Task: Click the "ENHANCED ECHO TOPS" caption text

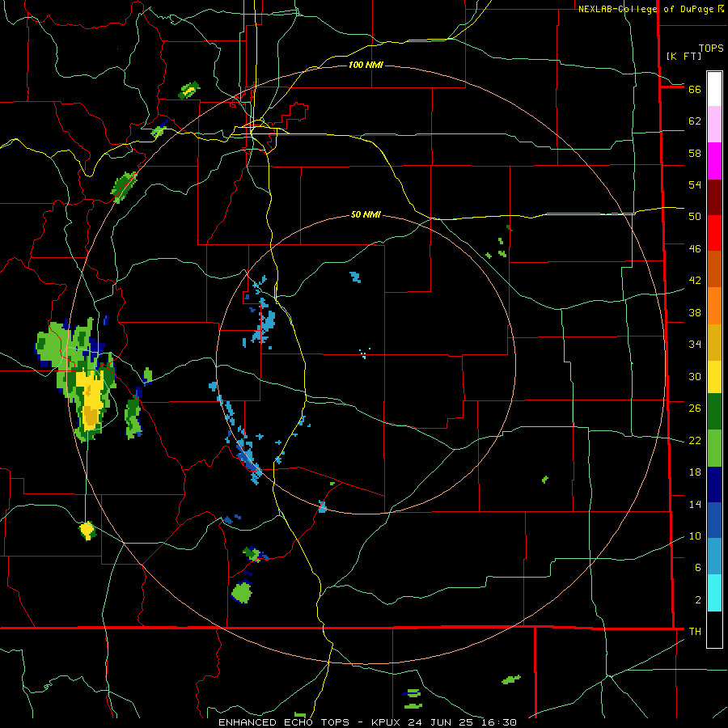Action: 286,722
